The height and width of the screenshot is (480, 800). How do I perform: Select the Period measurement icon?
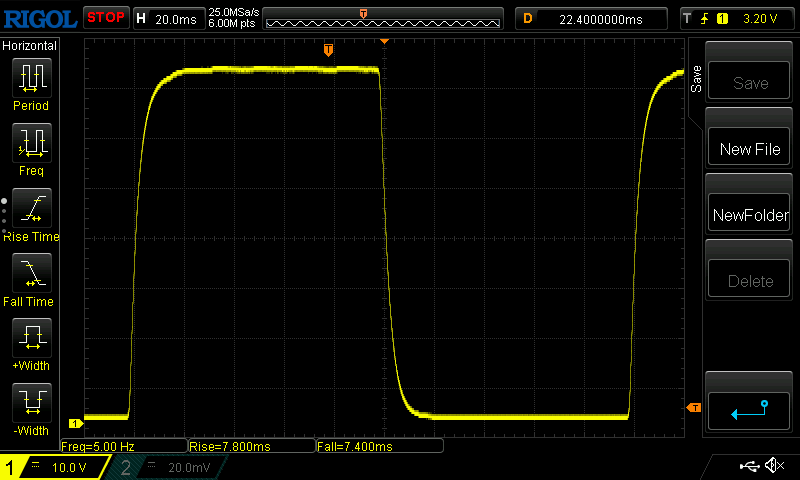[x=32, y=78]
